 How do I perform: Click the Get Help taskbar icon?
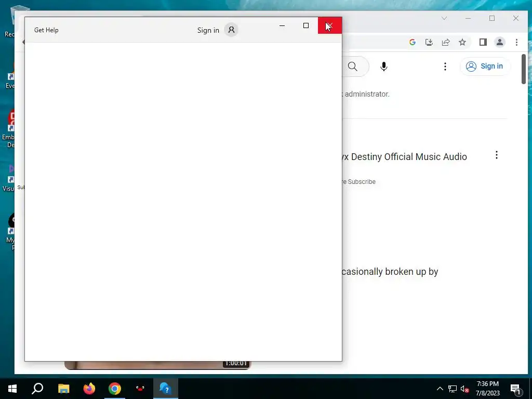coord(166,389)
